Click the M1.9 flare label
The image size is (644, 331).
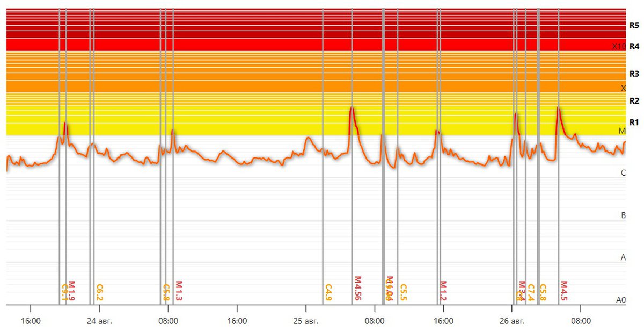(71, 290)
